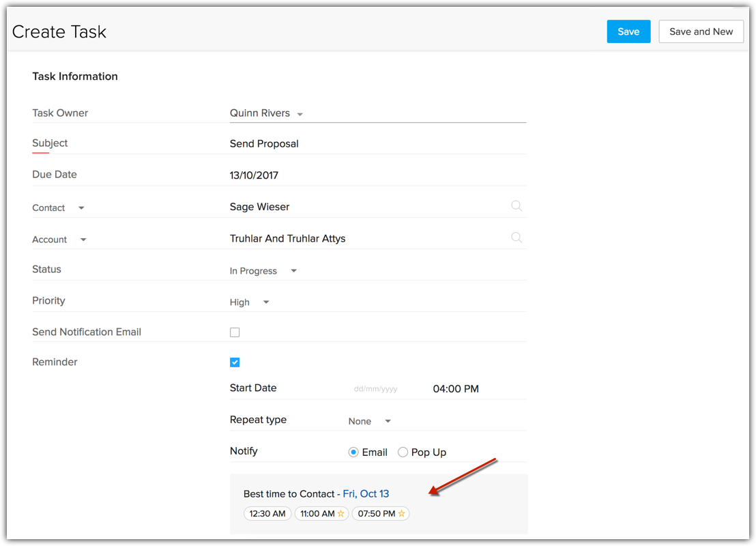The image size is (756, 546).
Task: Click the Subject field with Send Proposal
Action: pyautogui.click(x=375, y=144)
